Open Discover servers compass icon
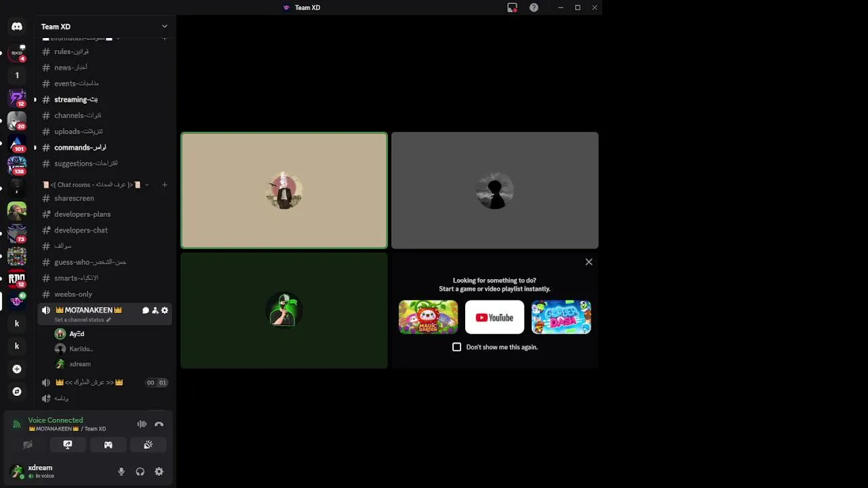 (17, 391)
